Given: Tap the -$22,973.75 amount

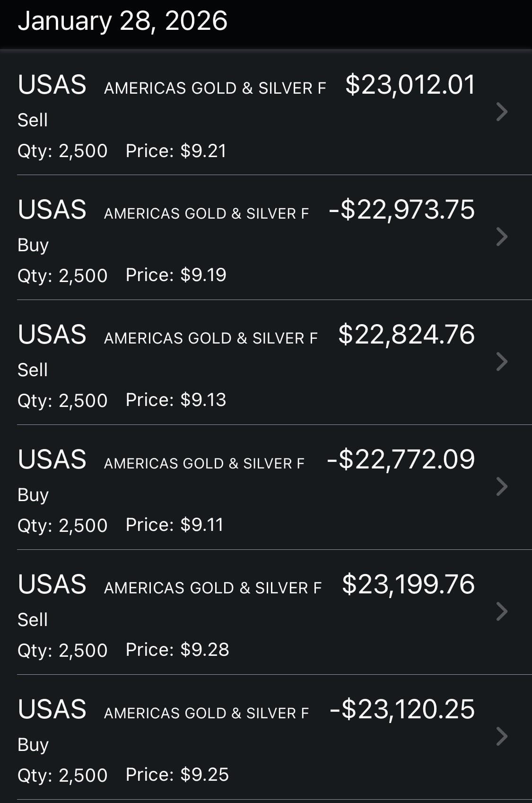Looking at the screenshot, I should 401,210.
